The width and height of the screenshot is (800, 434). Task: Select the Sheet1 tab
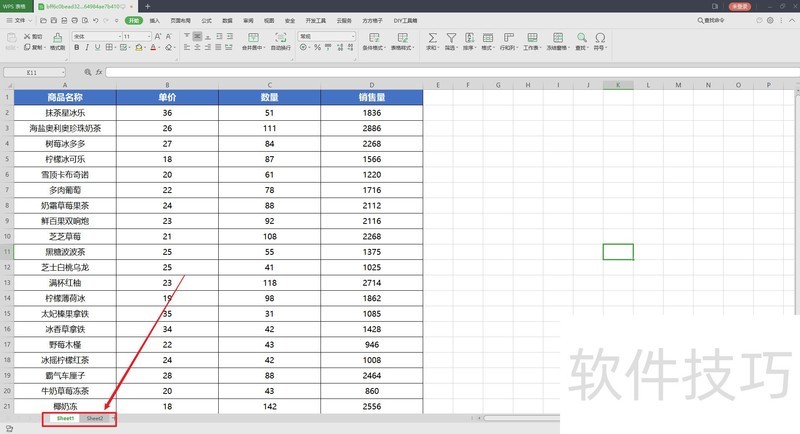point(65,418)
